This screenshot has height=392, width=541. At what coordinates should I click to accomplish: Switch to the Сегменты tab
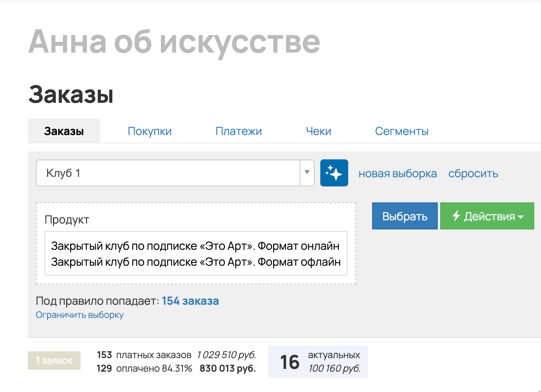click(402, 131)
